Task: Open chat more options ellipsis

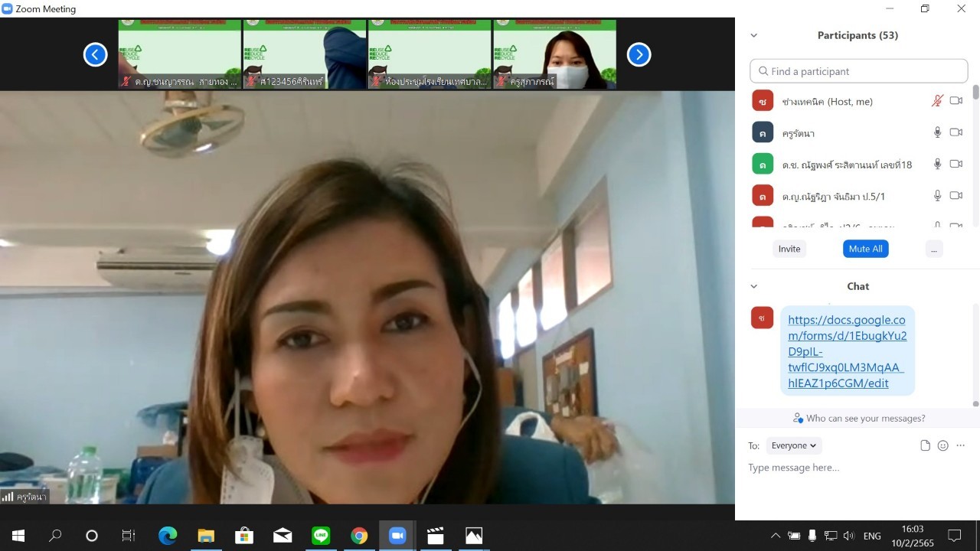Action: 961,445
